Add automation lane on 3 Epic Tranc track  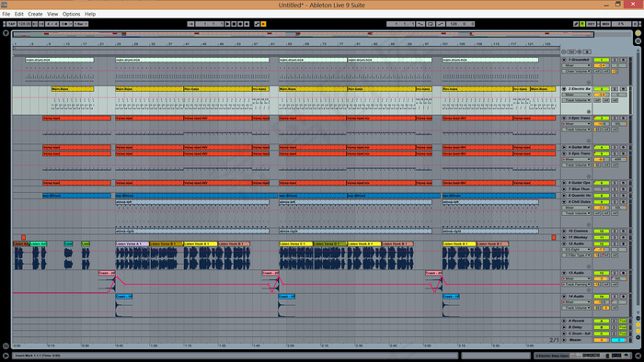pyautogui.click(x=589, y=141)
